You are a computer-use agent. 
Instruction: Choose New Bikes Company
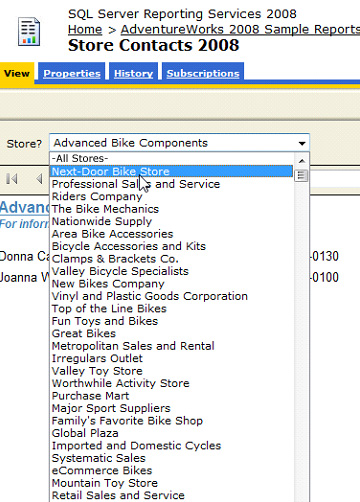172,284
